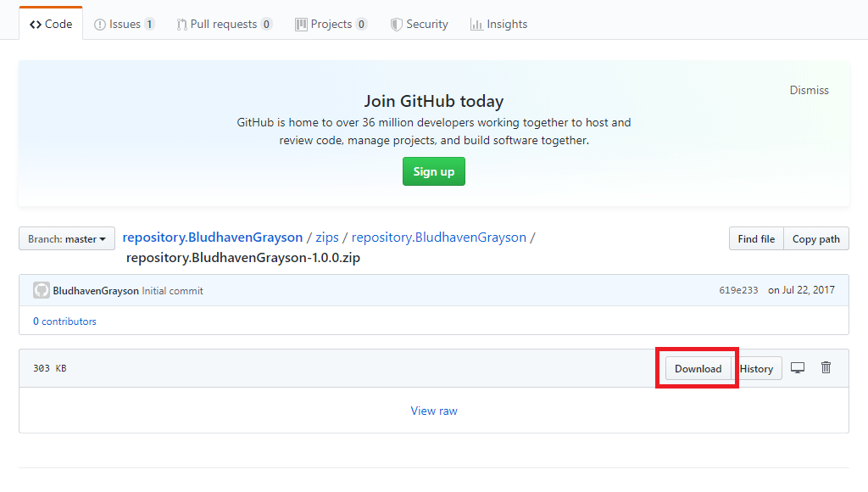Click the View raw link
The width and height of the screenshot is (868, 492).
(x=434, y=411)
